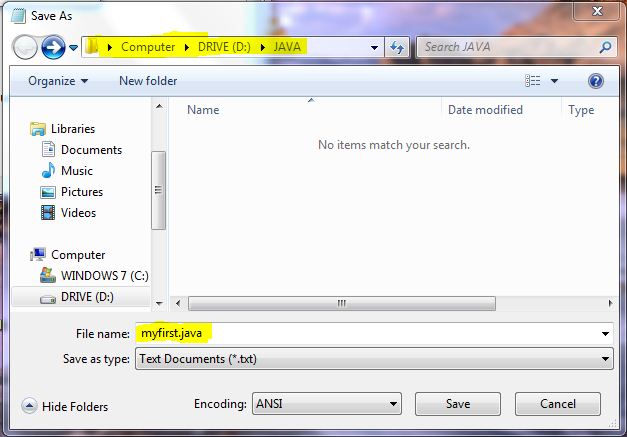Click the folder icon in address bar

tap(92, 46)
